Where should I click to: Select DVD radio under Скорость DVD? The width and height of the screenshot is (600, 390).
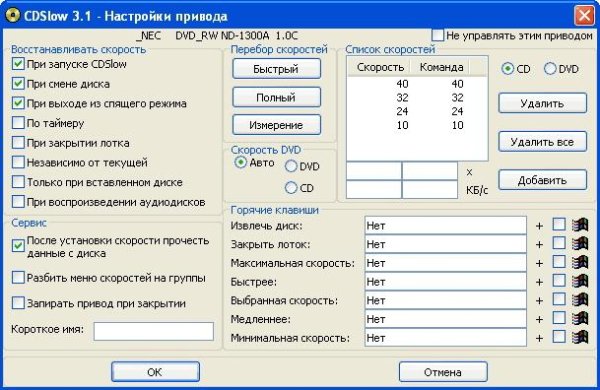click(x=291, y=166)
